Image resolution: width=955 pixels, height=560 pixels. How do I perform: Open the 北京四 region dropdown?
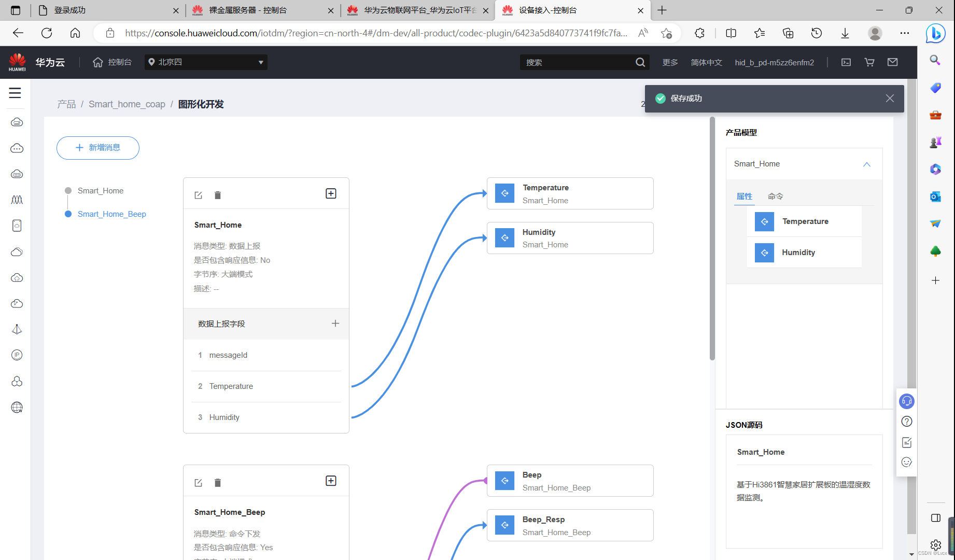[x=206, y=62]
